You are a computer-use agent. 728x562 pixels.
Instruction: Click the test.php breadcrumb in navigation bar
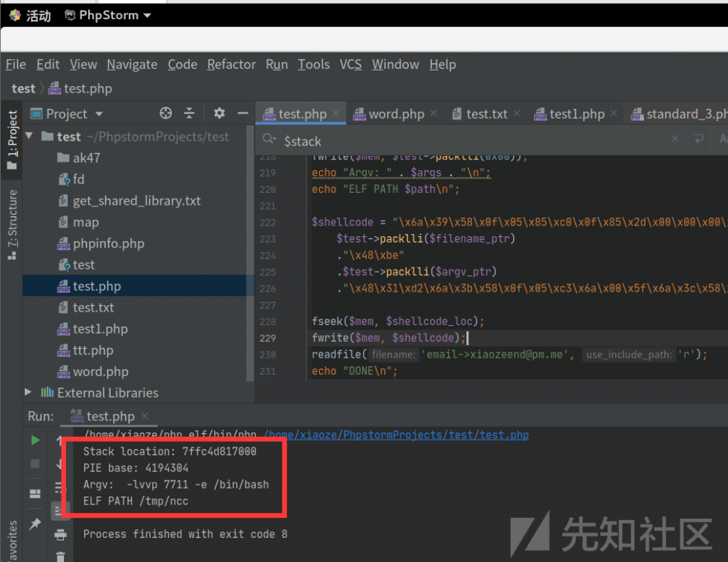coord(80,88)
